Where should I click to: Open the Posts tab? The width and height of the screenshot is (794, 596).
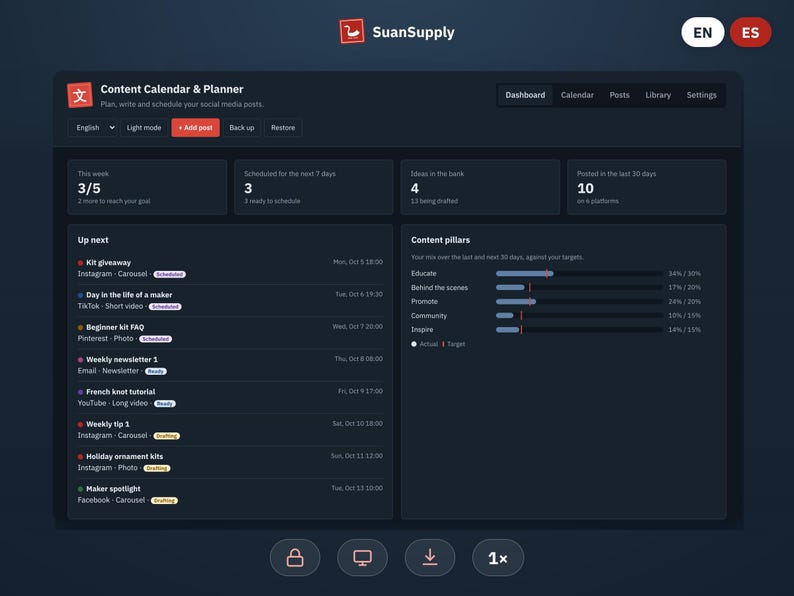tap(619, 95)
